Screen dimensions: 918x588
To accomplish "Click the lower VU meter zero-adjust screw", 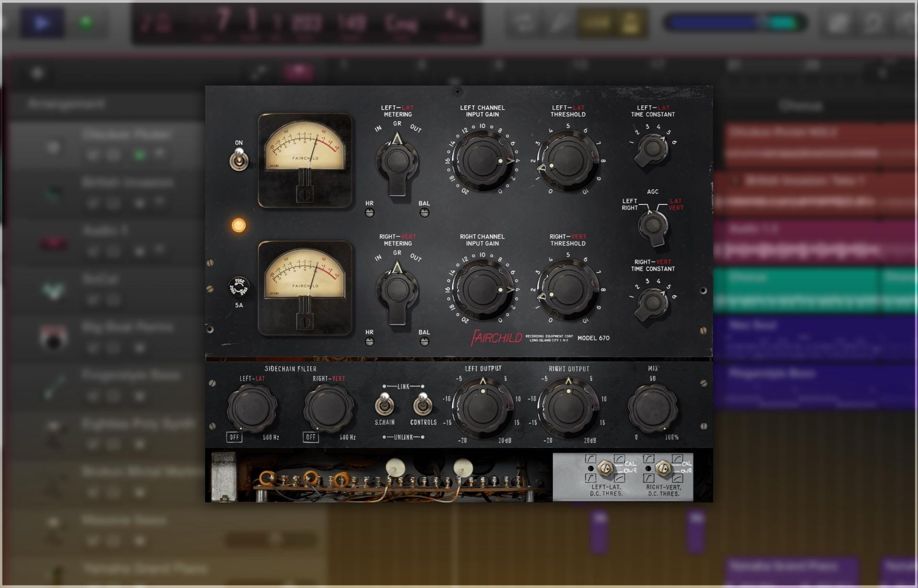I will 305,323.
